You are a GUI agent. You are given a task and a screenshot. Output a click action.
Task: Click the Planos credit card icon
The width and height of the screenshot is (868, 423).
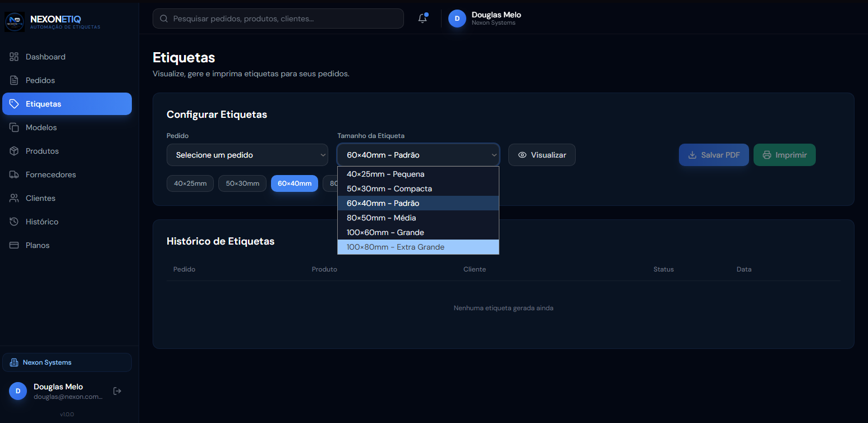pyautogui.click(x=14, y=245)
